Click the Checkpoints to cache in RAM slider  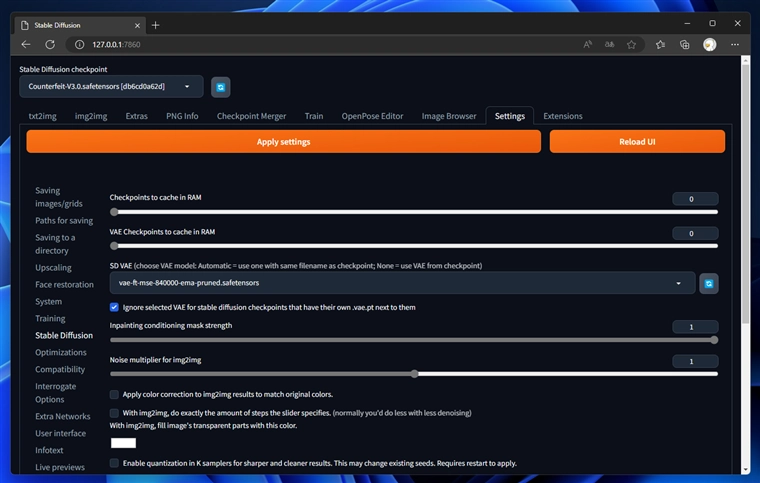tap(414, 212)
